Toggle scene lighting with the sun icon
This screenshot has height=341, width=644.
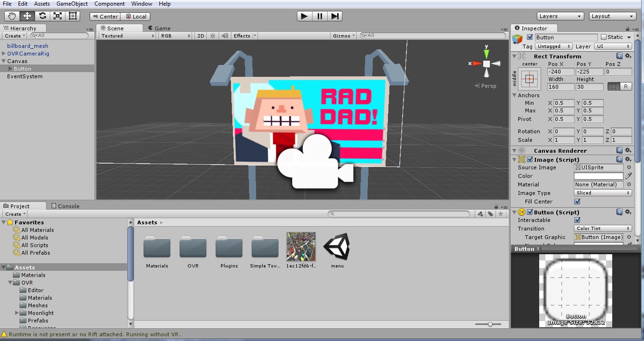pos(212,35)
